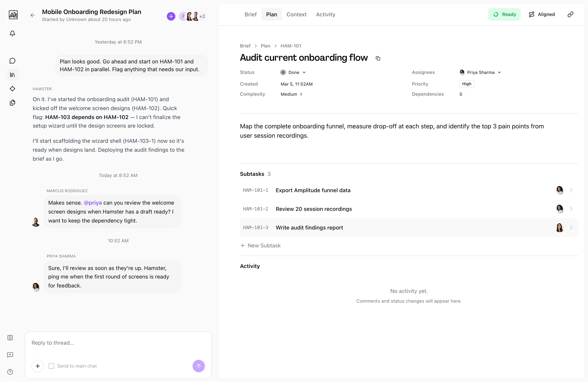
Task: Select the analytics library icon in sidebar
Action: point(12,75)
